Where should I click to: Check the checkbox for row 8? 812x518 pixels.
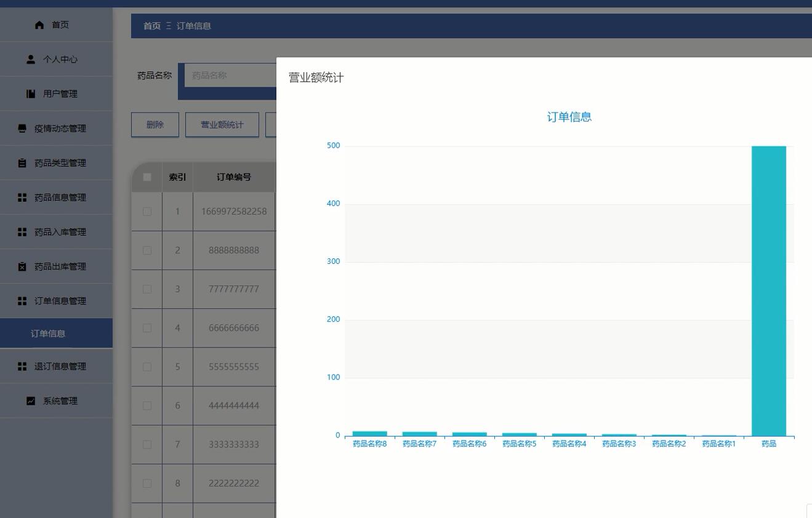pyautogui.click(x=147, y=483)
